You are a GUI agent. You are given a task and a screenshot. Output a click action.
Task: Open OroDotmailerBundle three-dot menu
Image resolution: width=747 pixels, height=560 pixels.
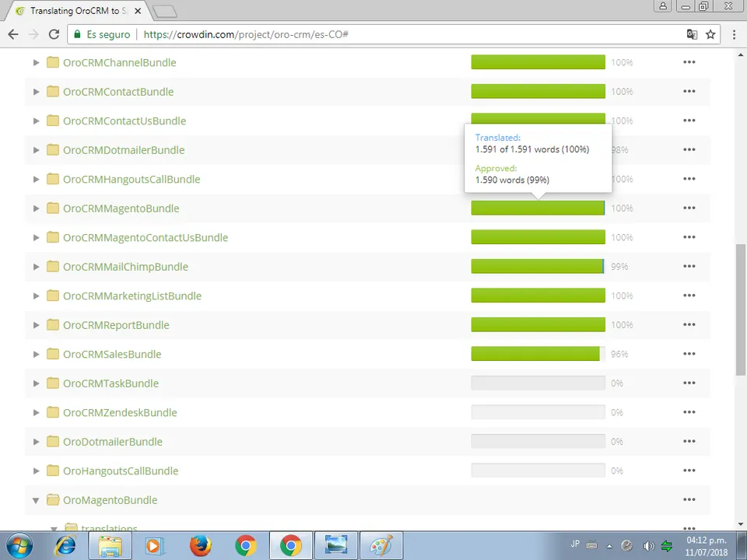click(x=689, y=441)
